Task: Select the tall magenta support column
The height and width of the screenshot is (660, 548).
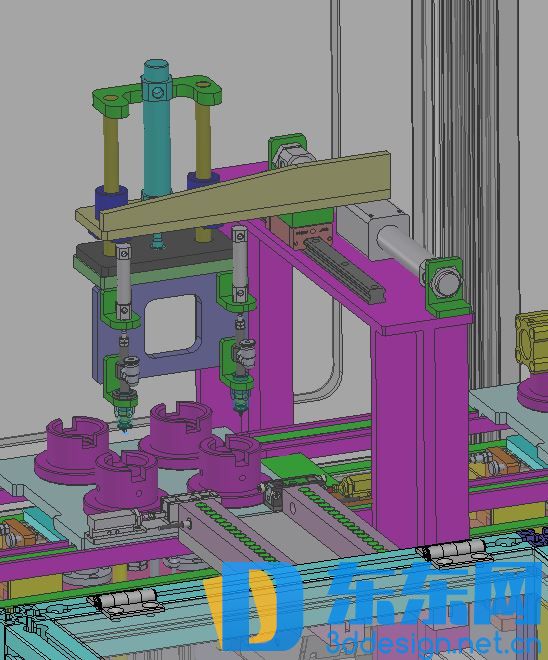Action: pos(421,434)
